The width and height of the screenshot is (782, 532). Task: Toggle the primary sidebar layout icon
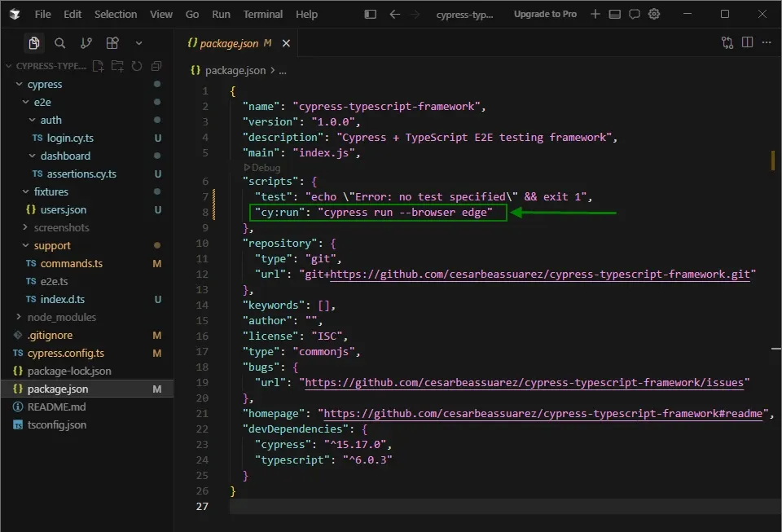tap(370, 14)
